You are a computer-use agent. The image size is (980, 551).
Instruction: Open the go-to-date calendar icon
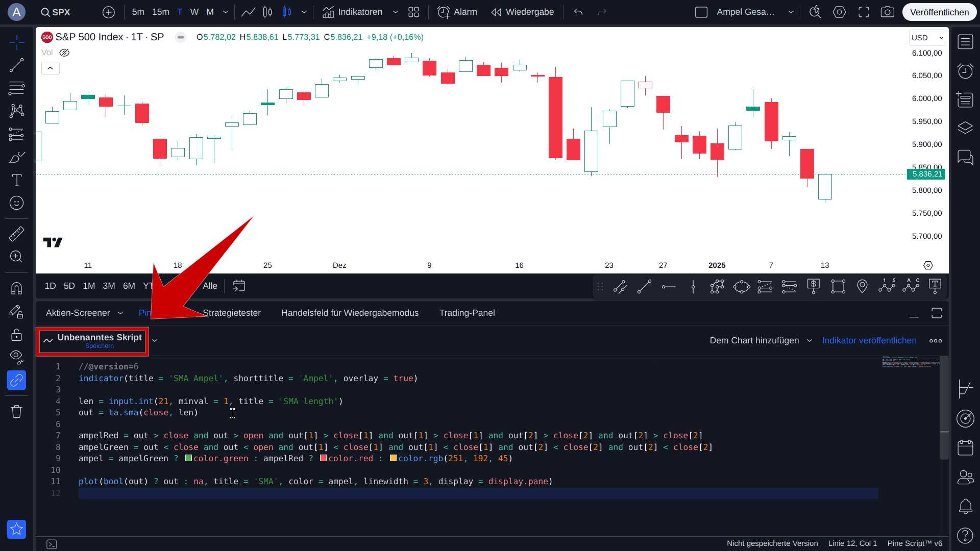click(x=239, y=286)
